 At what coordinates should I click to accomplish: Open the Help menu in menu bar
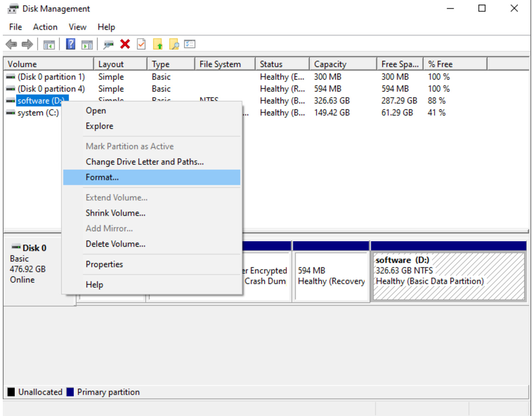point(106,27)
